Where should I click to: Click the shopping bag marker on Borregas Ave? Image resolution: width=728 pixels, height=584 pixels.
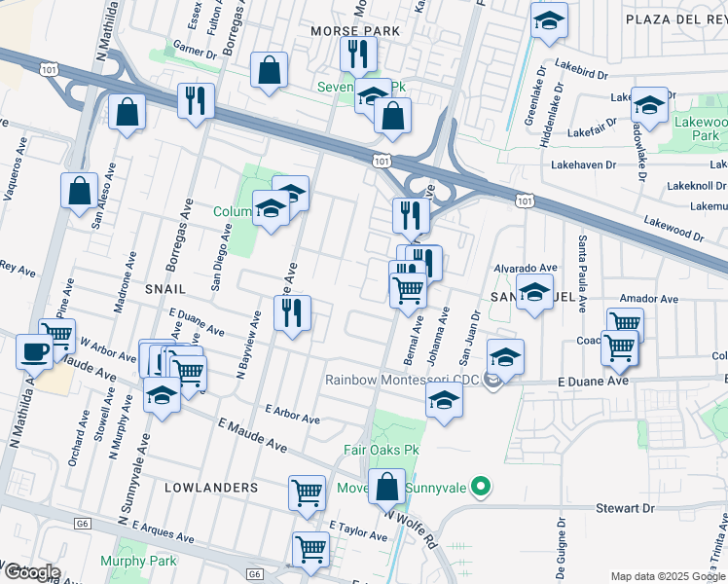click(269, 73)
